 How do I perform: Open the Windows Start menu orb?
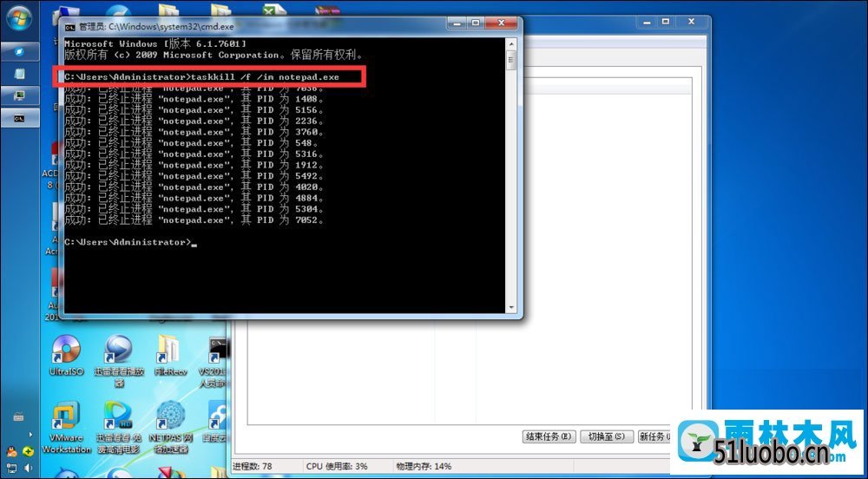(x=19, y=16)
